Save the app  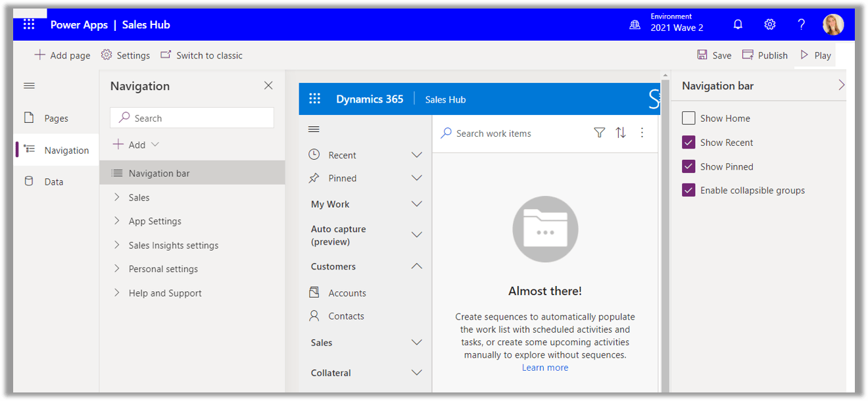(x=714, y=55)
